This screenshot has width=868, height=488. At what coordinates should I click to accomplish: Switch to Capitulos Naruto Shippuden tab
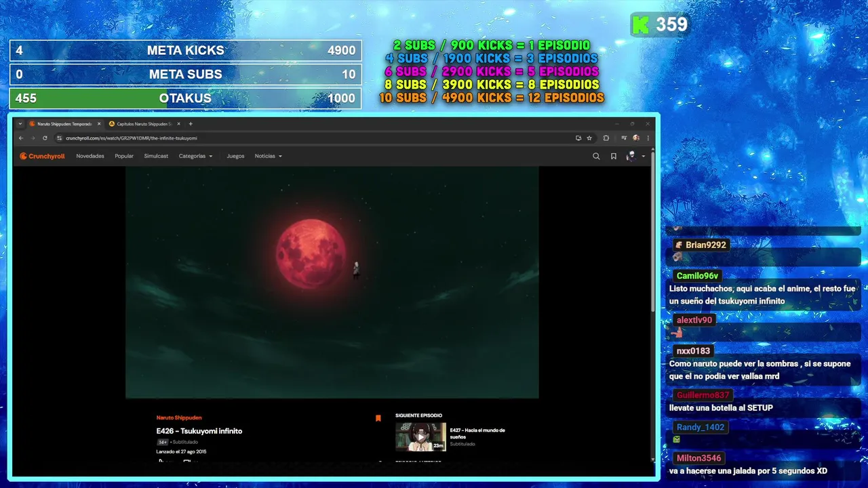tap(144, 124)
